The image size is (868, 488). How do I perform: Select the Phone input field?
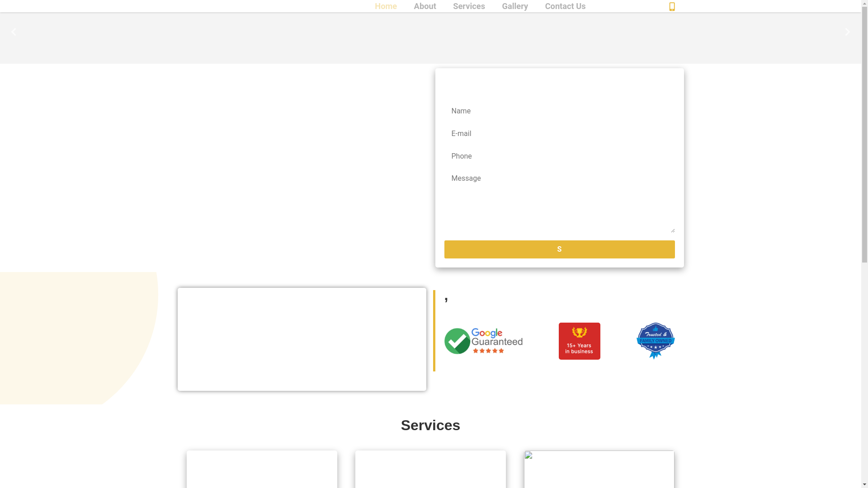pyautogui.click(x=559, y=156)
